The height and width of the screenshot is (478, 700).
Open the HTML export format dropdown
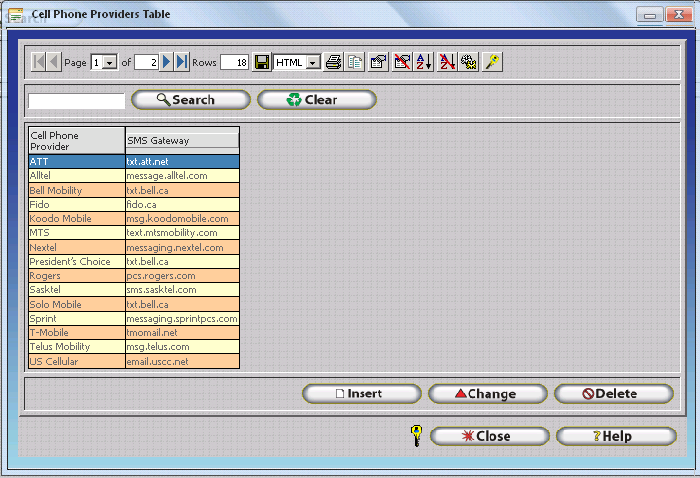[313, 62]
